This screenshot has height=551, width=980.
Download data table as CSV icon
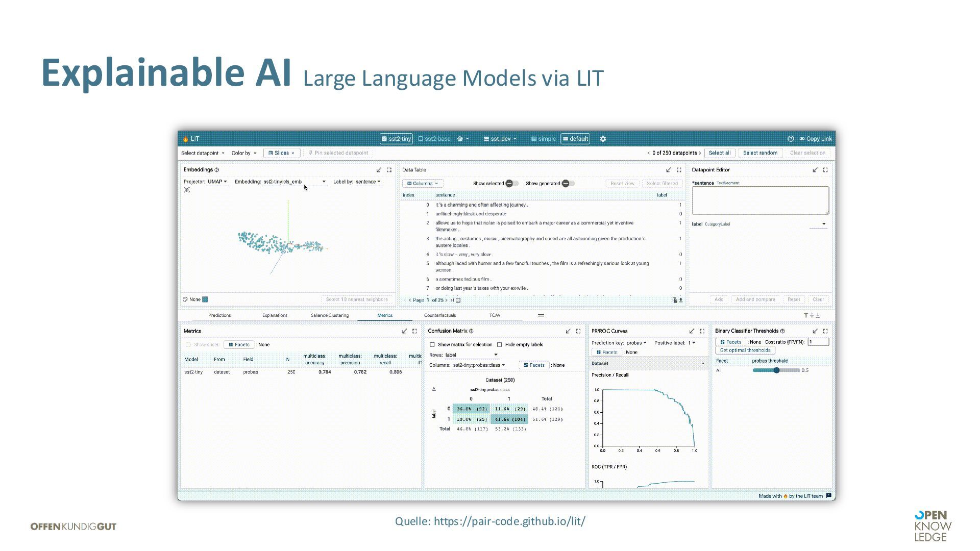681,300
